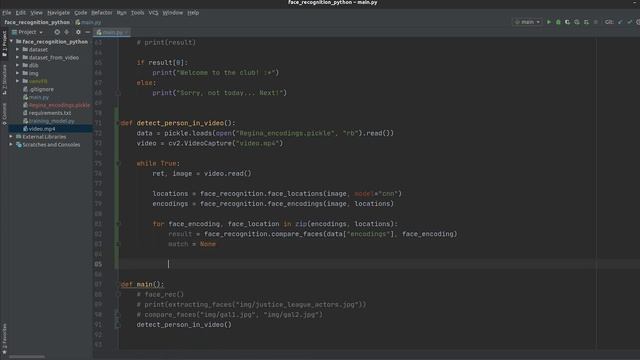Open the Structure side tool tab
This screenshot has width=640, height=360.
click(x=4, y=80)
